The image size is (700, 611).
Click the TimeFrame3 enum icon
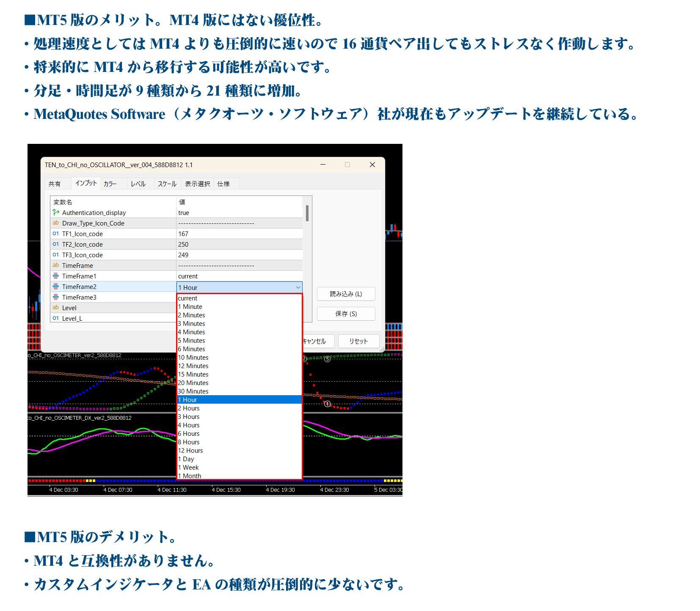pos(56,297)
